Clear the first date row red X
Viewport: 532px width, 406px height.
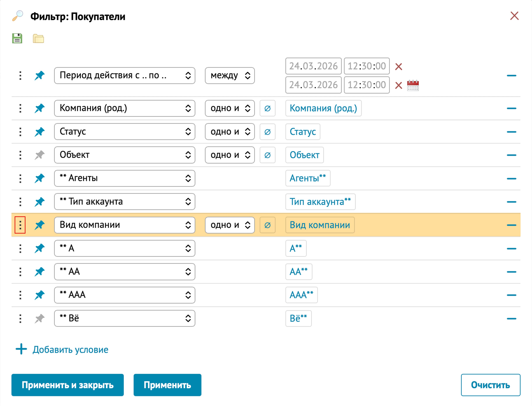(398, 66)
